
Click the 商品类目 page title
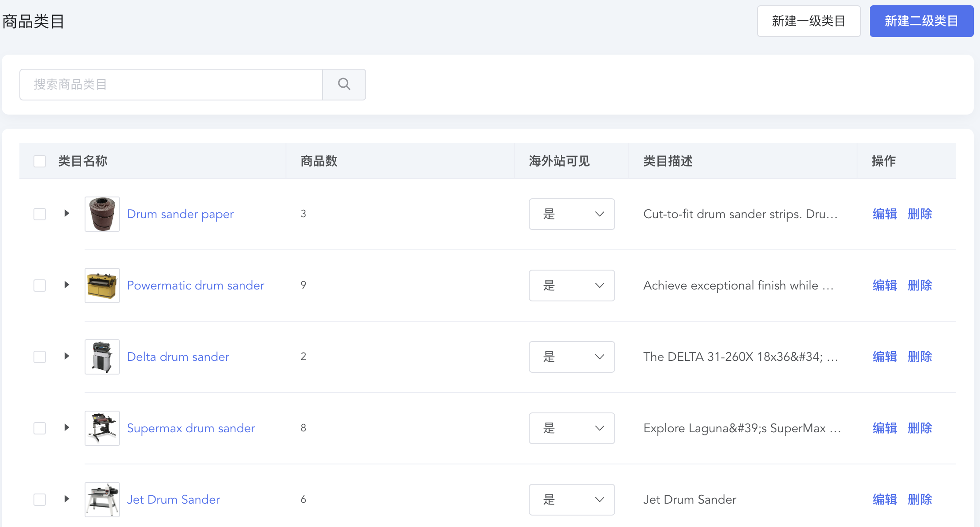pyautogui.click(x=33, y=21)
